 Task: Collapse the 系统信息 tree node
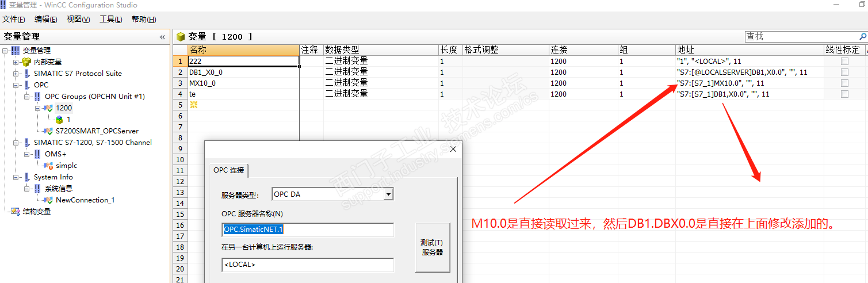(x=27, y=189)
